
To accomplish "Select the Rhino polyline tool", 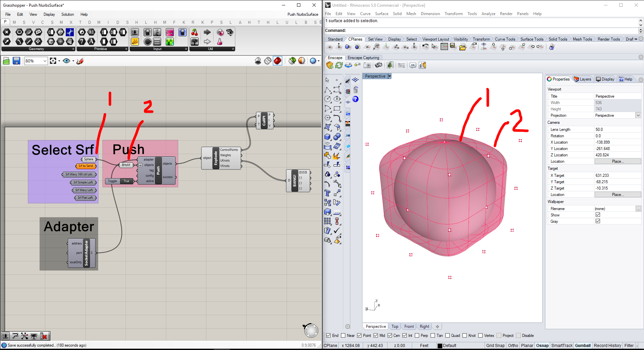I will [328, 90].
